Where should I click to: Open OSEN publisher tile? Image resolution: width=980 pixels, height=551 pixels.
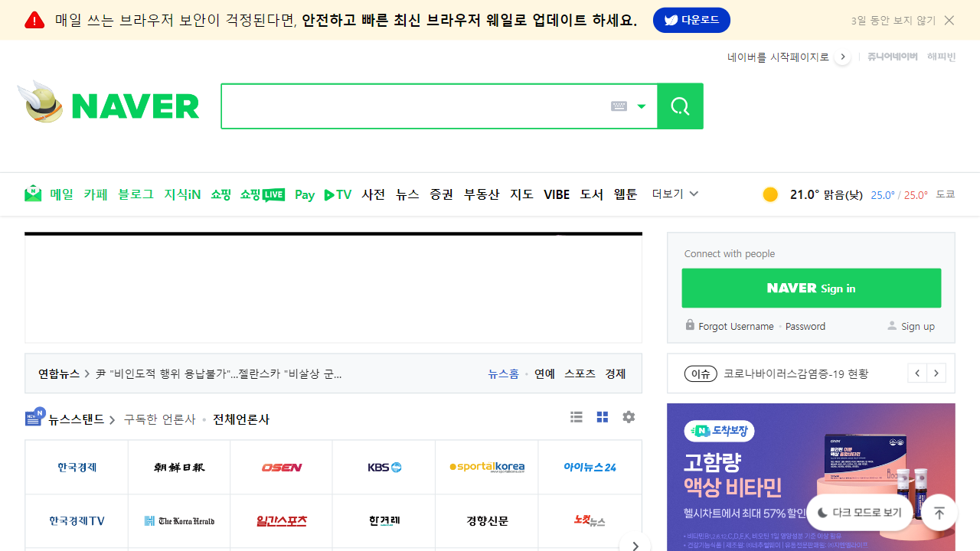(x=282, y=467)
